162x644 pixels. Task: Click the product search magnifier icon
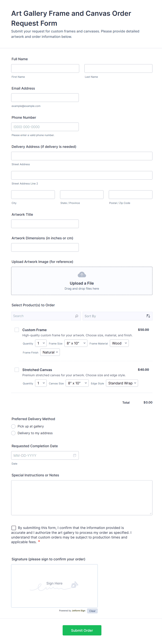tap(76, 316)
